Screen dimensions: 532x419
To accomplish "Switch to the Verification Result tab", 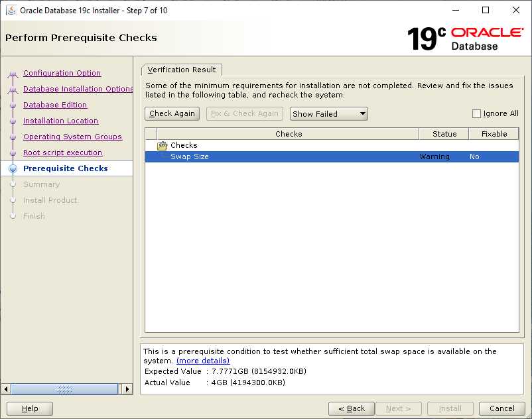I will [x=182, y=70].
